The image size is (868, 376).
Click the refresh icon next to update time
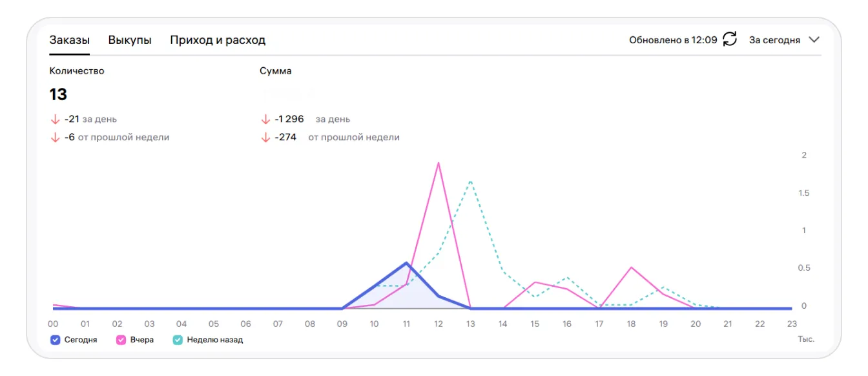click(x=730, y=39)
